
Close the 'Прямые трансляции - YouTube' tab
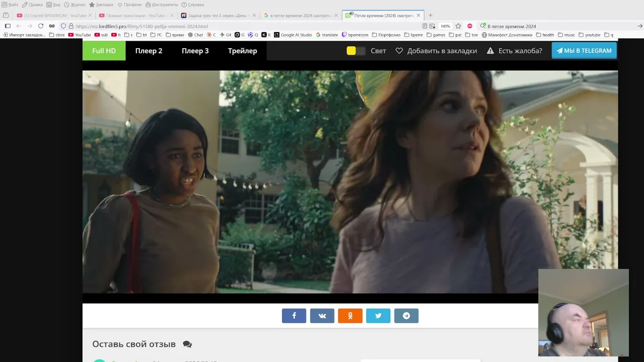[x=172, y=16]
